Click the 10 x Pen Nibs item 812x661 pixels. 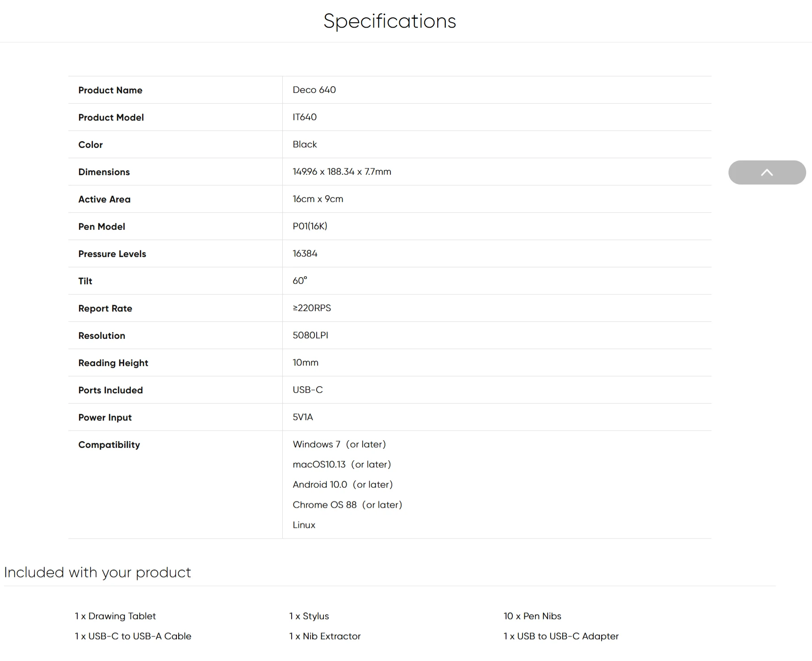coord(532,616)
